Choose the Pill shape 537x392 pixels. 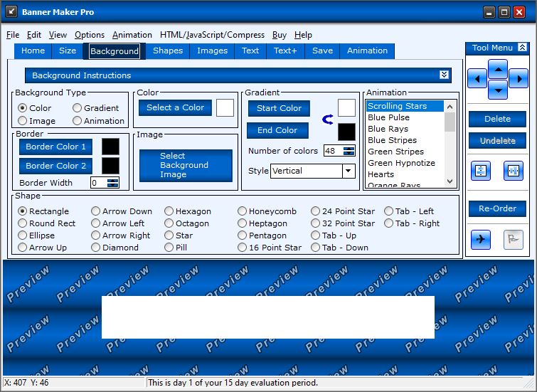(176, 248)
